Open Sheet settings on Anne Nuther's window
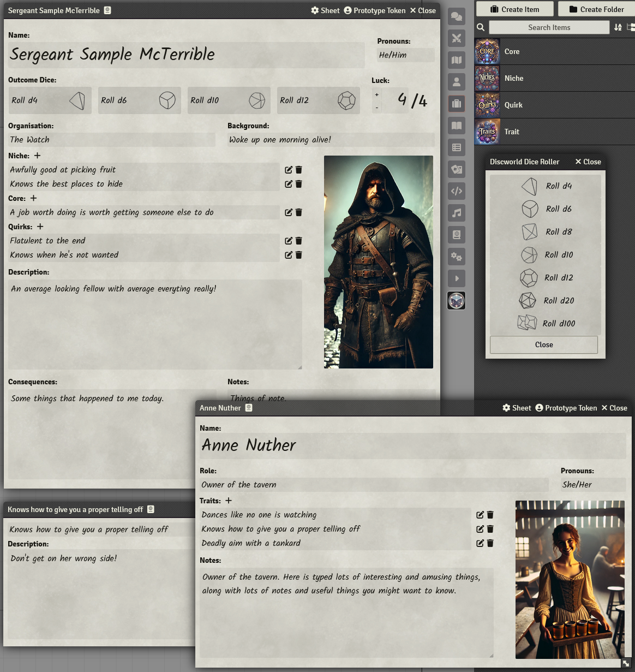635x672 pixels. point(517,408)
